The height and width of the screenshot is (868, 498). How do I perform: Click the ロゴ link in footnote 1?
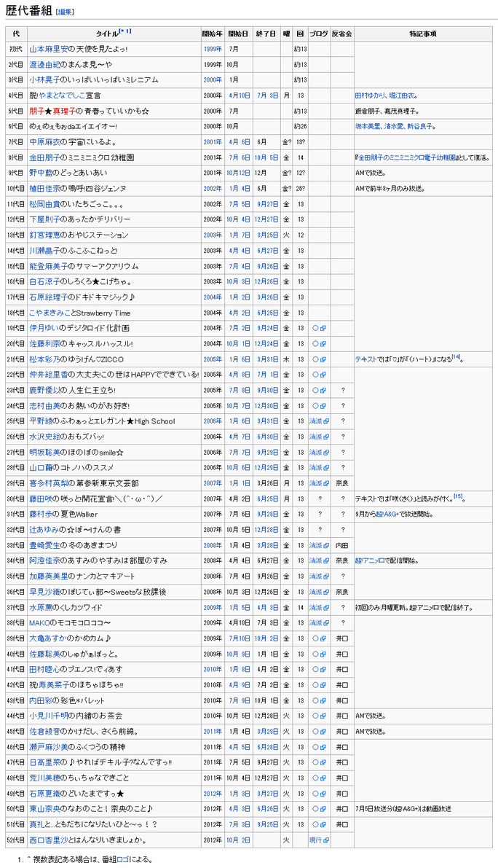pyautogui.click(x=123, y=860)
